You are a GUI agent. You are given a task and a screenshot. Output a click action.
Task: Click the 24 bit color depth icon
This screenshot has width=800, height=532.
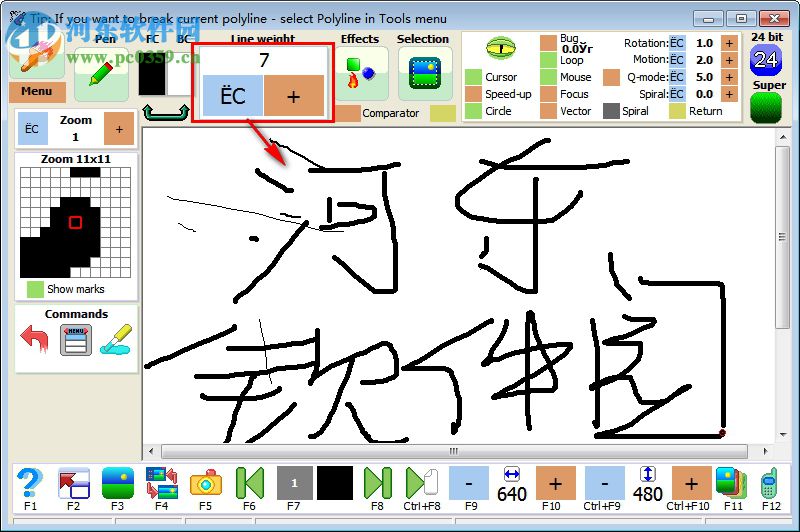pos(766,60)
